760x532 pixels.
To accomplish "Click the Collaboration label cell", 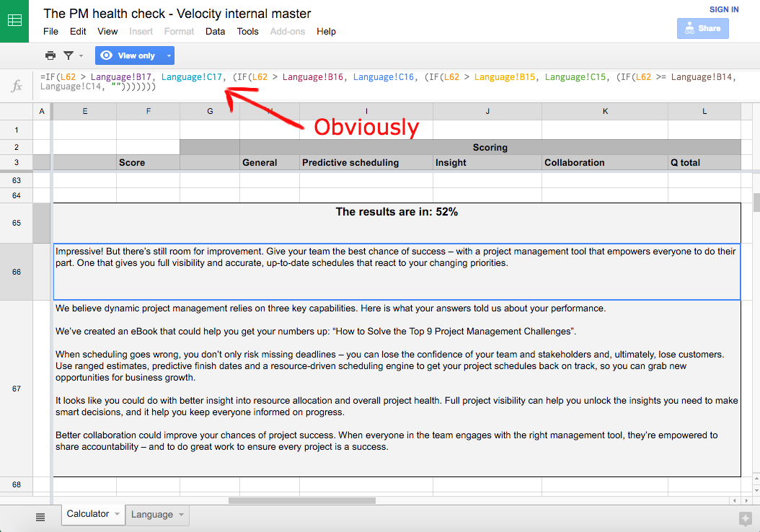I will [x=605, y=163].
